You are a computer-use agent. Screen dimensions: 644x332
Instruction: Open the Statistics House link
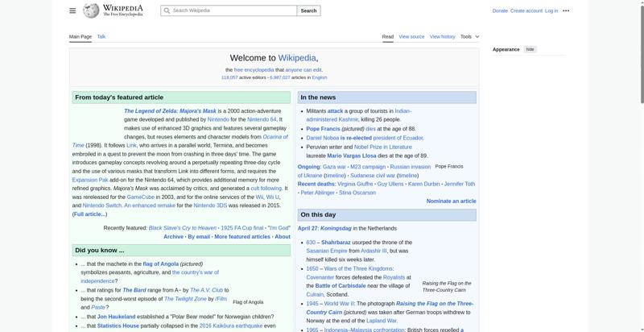(x=118, y=326)
